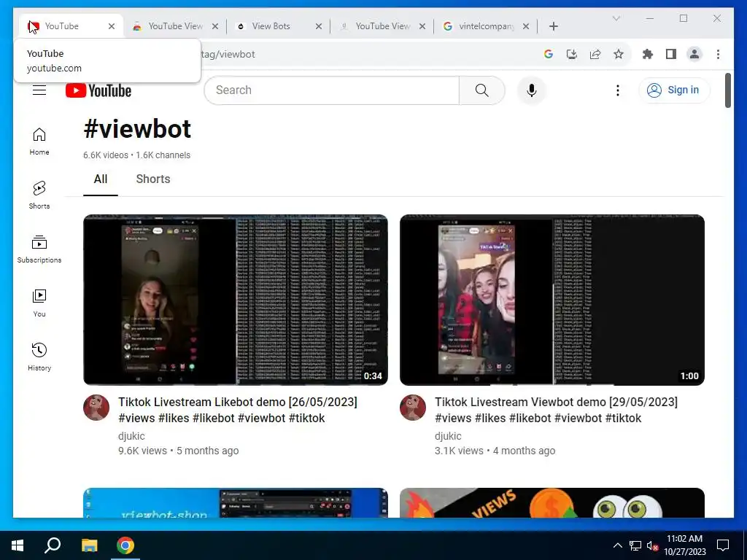The width and height of the screenshot is (747, 560).
Task: Open djukic channel under Likebot video
Action: (x=131, y=436)
